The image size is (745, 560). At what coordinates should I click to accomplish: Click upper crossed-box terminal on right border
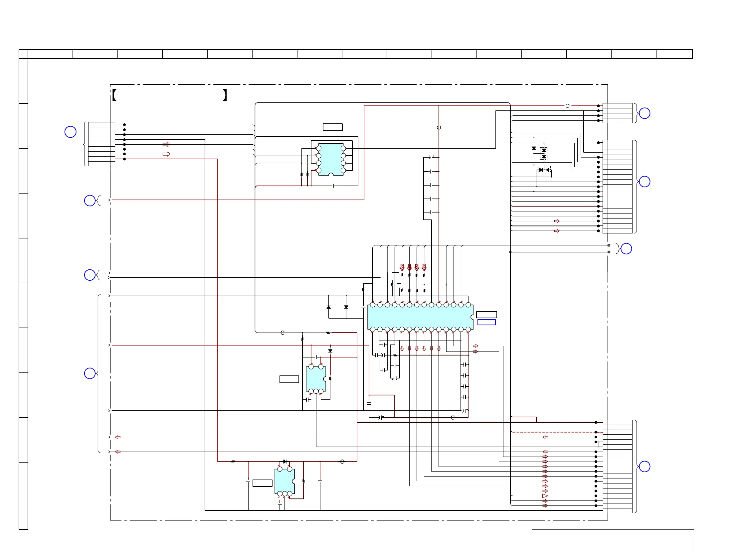[609, 245]
